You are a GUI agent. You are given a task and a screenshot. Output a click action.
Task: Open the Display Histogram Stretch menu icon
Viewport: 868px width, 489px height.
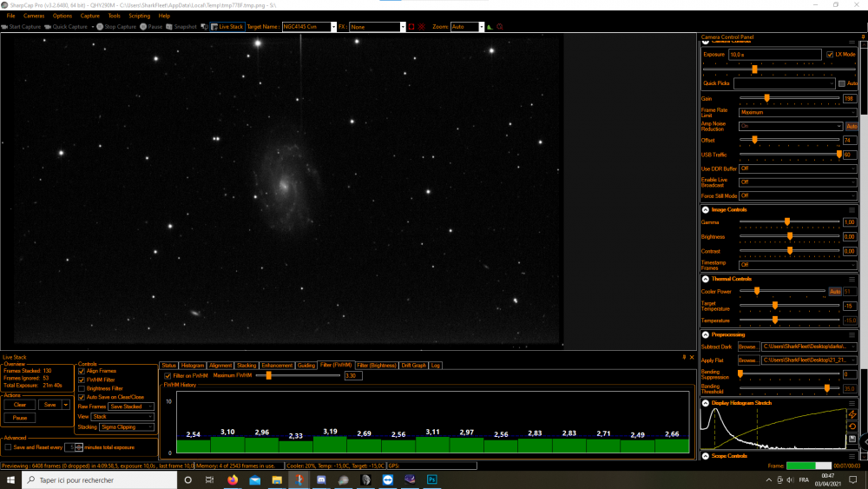coord(852,403)
